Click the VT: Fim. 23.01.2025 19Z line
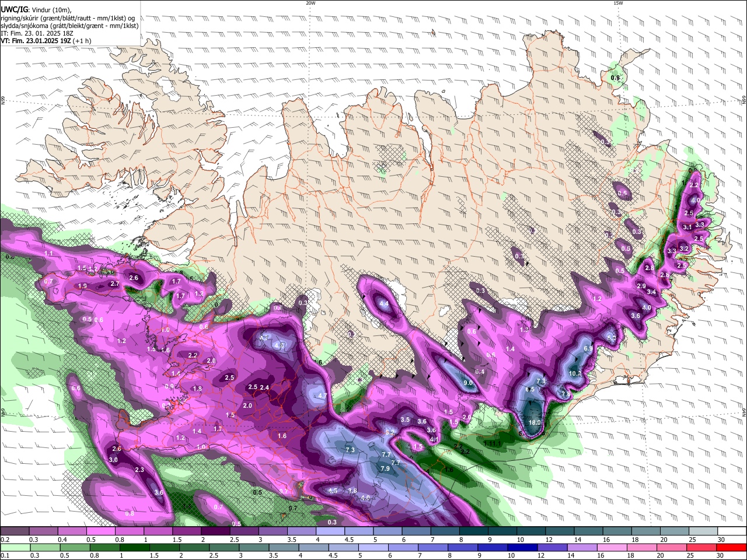This screenshot has height=560, width=747. (x=46, y=41)
